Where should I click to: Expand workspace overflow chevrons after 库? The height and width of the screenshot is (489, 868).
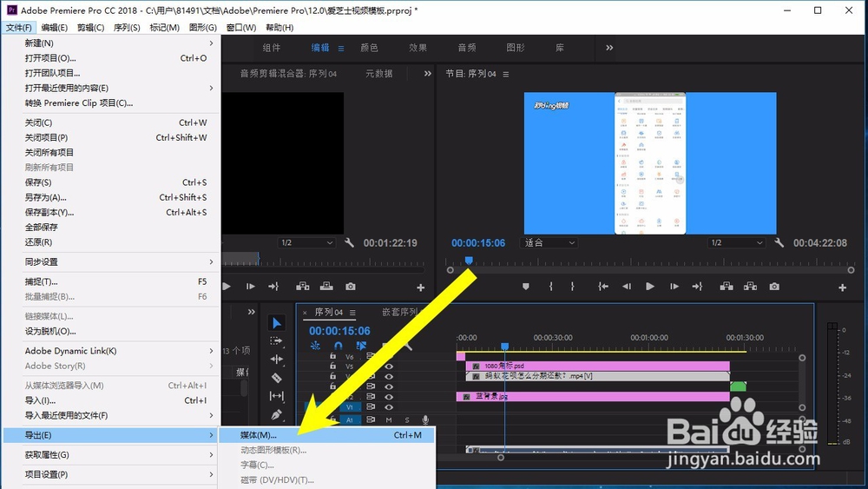[x=609, y=48]
